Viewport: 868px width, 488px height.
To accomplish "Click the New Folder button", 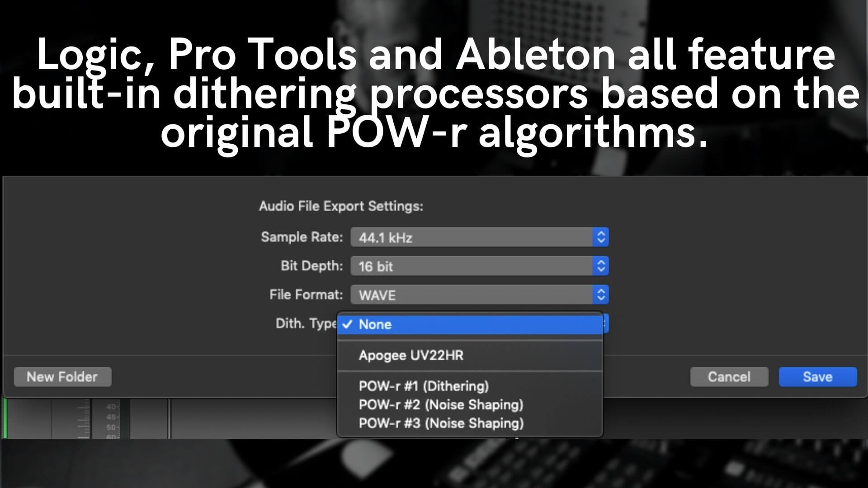I will click(62, 377).
